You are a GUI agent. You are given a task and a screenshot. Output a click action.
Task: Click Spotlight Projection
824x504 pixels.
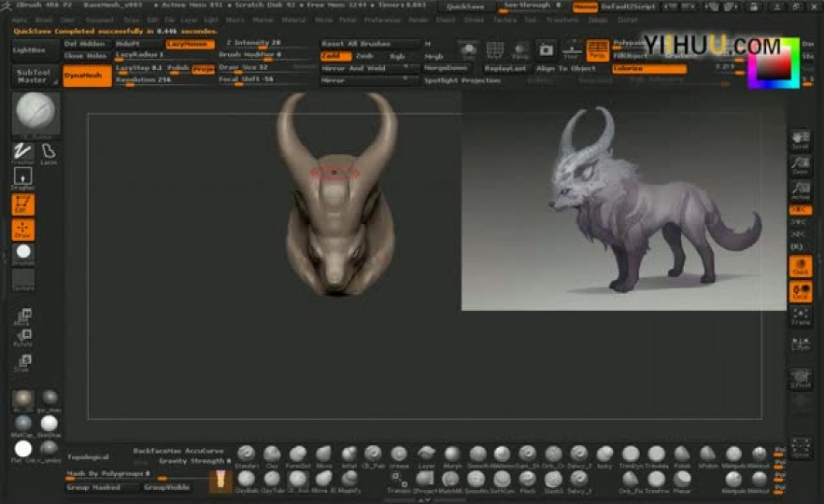tap(462, 80)
